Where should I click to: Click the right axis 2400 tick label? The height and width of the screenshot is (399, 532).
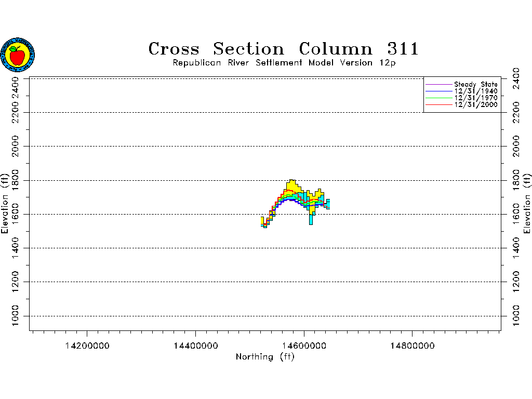[x=516, y=79]
